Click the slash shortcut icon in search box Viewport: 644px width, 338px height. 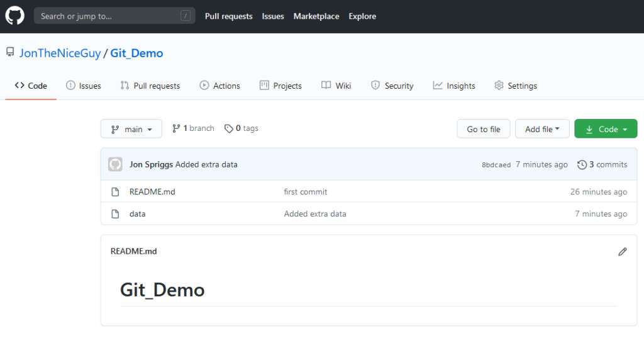click(186, 16)
